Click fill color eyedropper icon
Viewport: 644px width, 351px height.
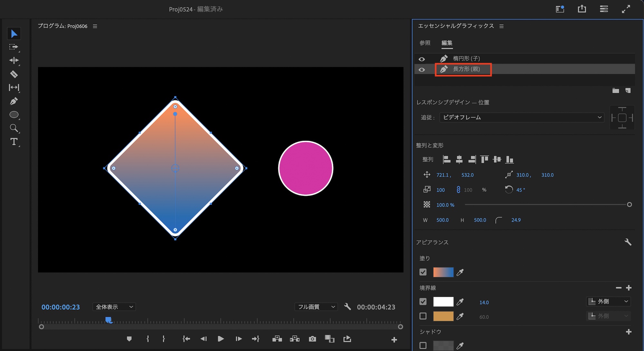[460, 272]
